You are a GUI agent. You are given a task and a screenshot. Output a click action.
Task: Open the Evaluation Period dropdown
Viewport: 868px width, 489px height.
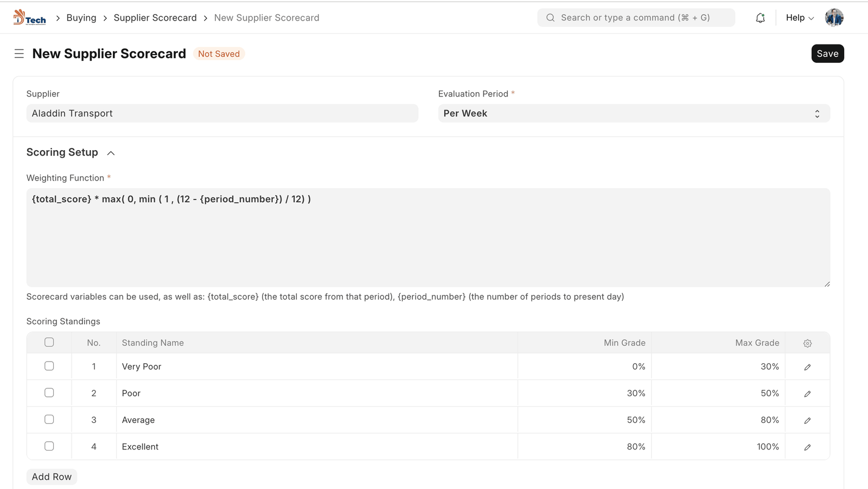[634, 113]
